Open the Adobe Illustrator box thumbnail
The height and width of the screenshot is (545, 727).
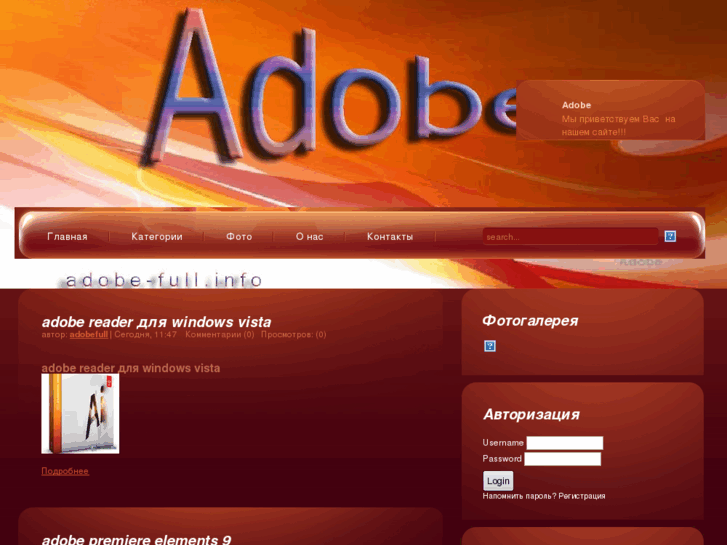pos(80,413)
